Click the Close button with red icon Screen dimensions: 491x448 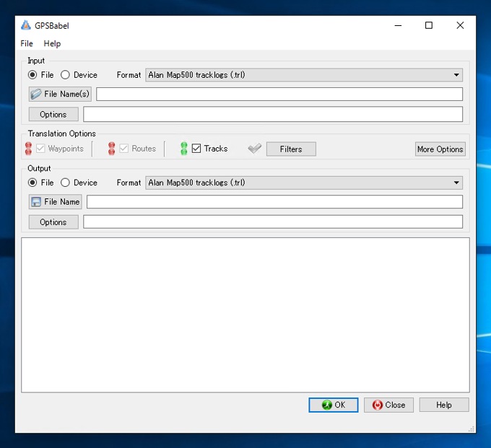coord(388,405)
